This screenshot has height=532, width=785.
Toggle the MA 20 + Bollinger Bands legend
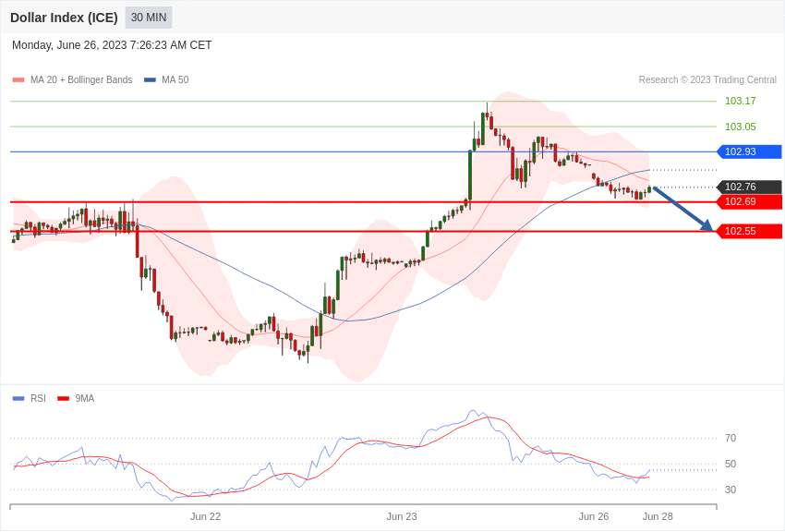click(73, 79)
